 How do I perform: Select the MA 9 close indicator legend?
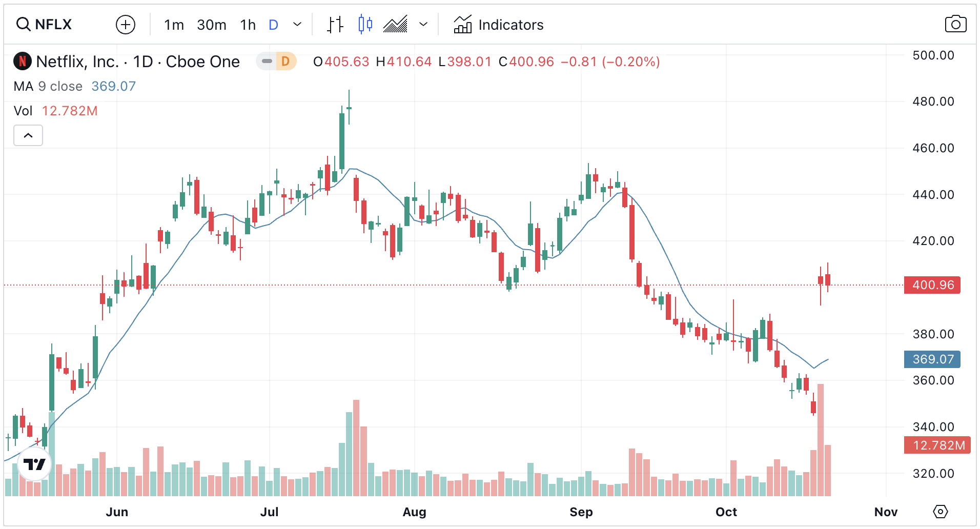(x=48, y=86)
